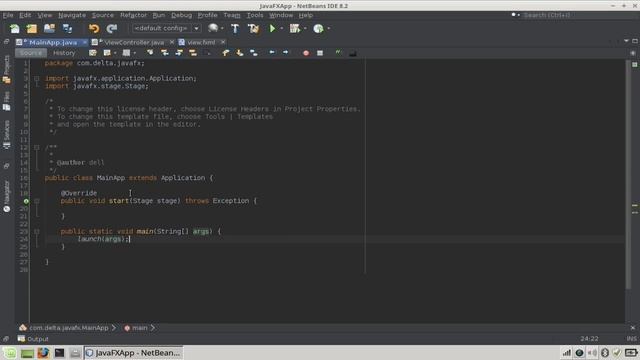The image size is (640, 360).
Task: Jump to the next bookmark icon
Action: click(x=240, y=53)
